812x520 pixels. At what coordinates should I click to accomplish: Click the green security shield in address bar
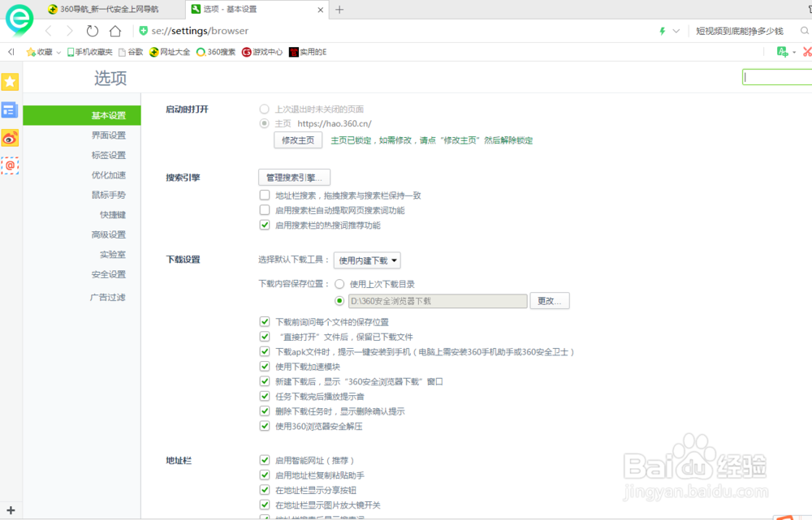144,31
